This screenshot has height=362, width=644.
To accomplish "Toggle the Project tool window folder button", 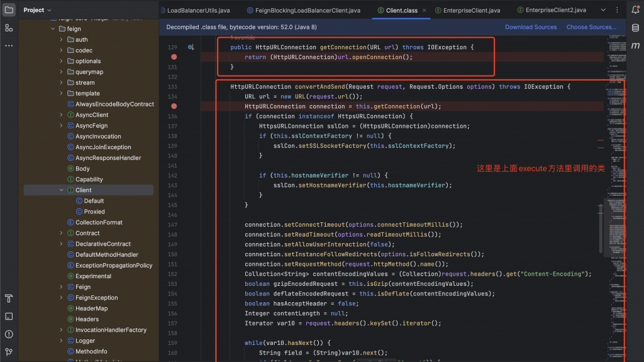I will click(9, 10).
